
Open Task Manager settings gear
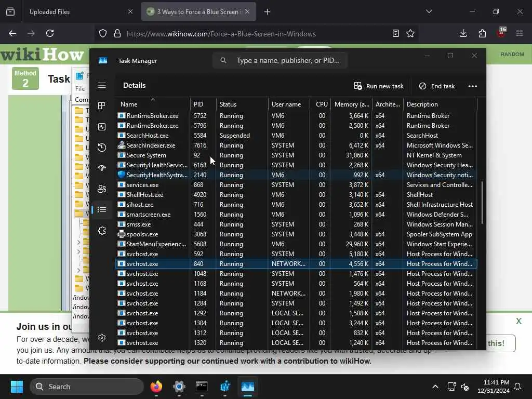pyautogui.click(x=102, y=338)
